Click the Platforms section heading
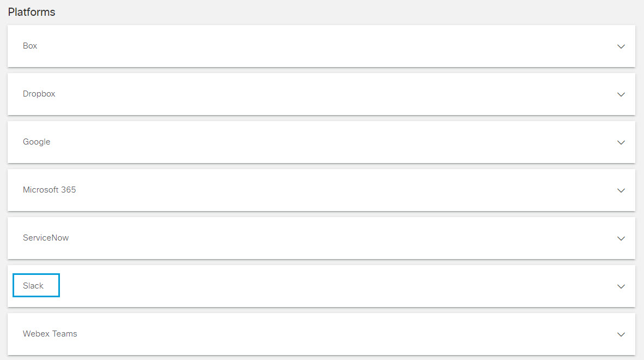The height and width of the screenshot is (360, 644). pyautogui.click(x=32, y=12)
